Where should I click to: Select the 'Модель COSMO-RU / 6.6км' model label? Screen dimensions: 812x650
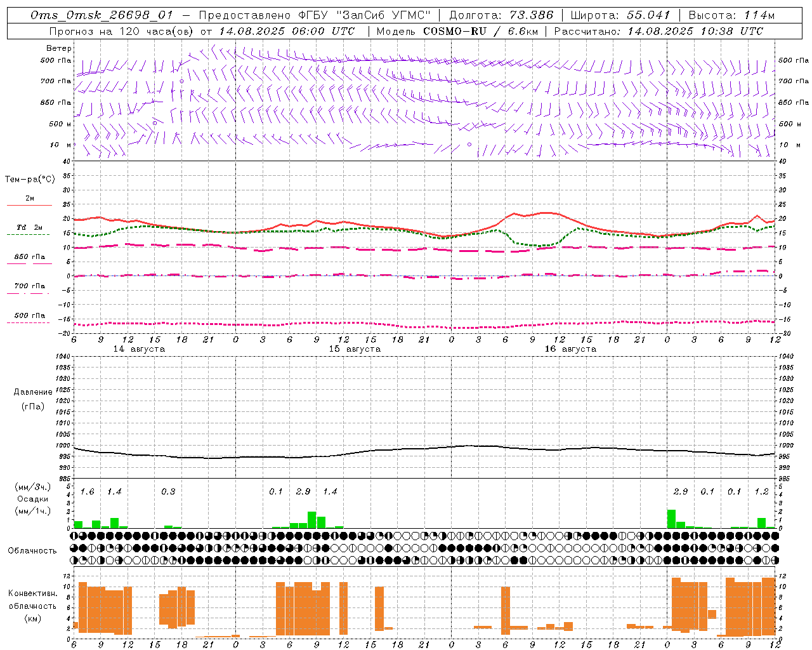[x=457, y=31]
